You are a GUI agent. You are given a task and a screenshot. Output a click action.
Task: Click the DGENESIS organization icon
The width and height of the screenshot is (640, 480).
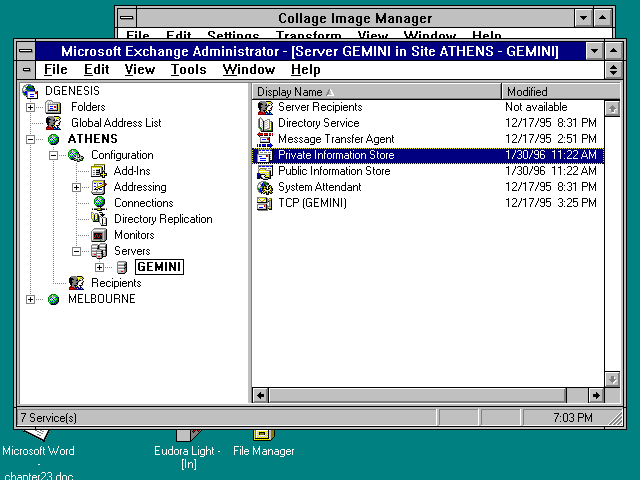point(30,91)
